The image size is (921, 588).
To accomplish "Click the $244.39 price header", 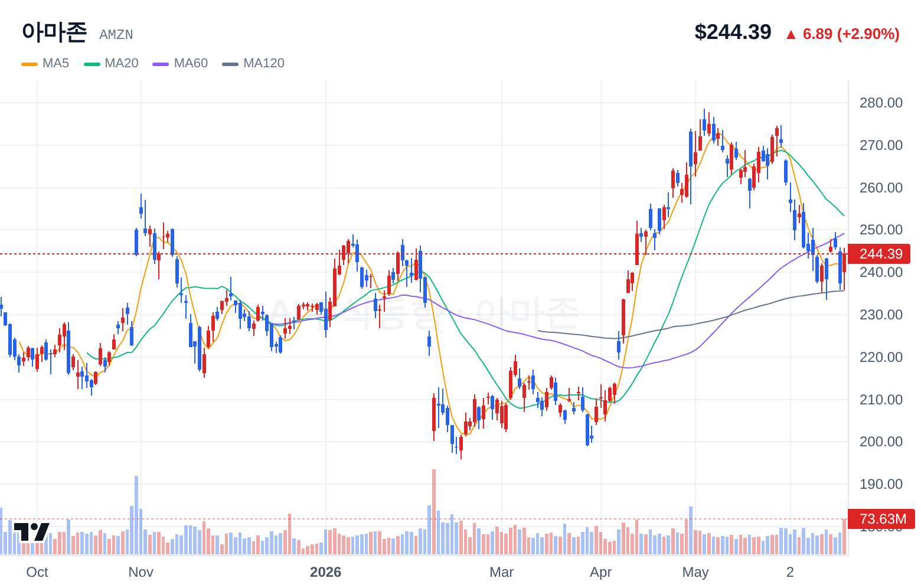I will (x=733, y=32).
